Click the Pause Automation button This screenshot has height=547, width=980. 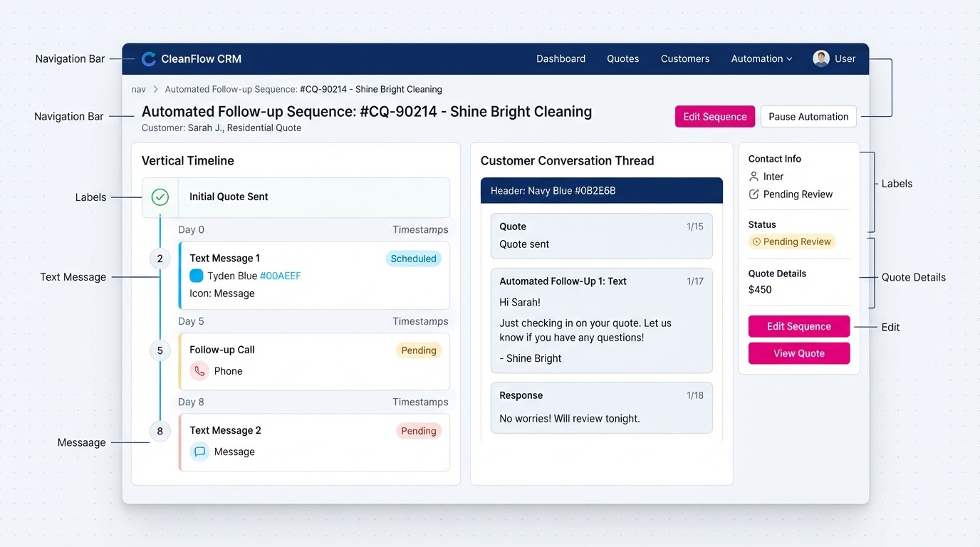(x=808, y=117)
